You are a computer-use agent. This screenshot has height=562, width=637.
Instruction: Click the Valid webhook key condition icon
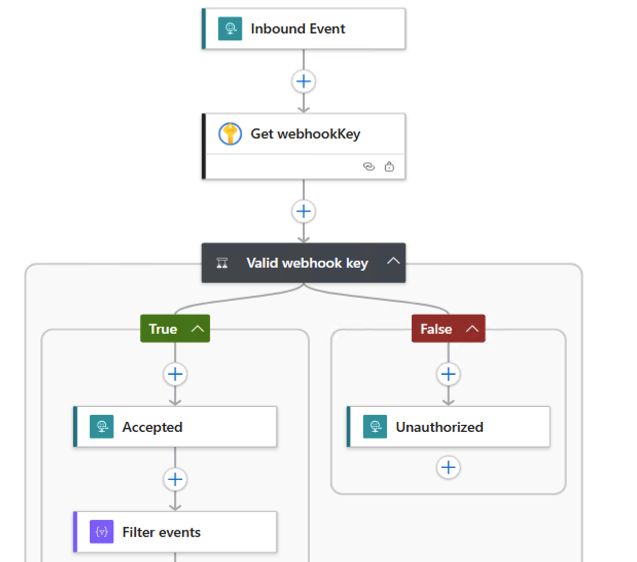(222, 263)
